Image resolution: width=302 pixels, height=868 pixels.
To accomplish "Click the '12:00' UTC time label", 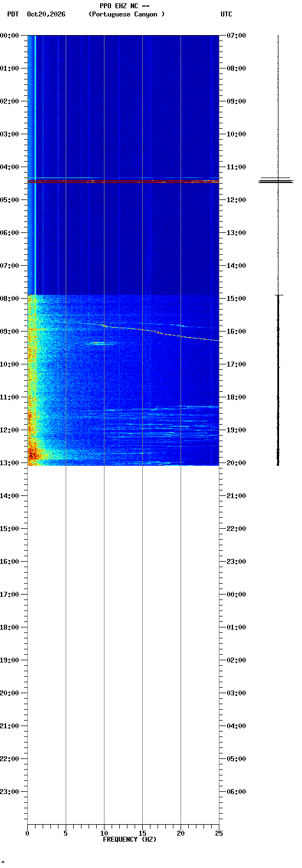I will tap(236, 200).
